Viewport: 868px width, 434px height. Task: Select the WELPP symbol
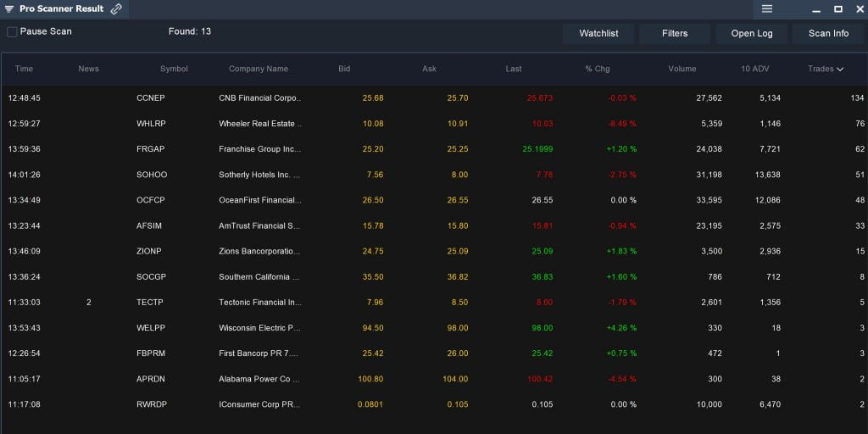pyautogui.click(x=151, y=328)
